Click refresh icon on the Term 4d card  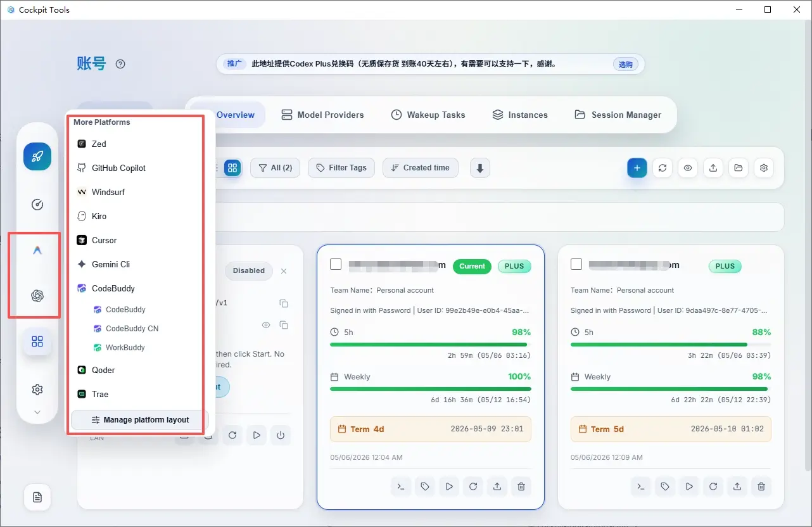473,486
